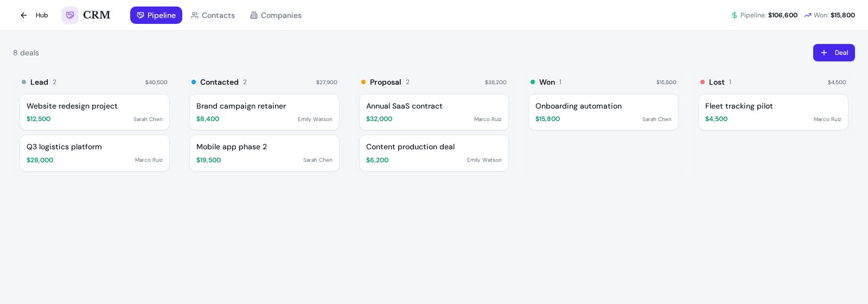This screenshot has width=868, height=304.
Task: Click the $32,000 amount on Annual SaaS
Action: click(x=379, y=119)
